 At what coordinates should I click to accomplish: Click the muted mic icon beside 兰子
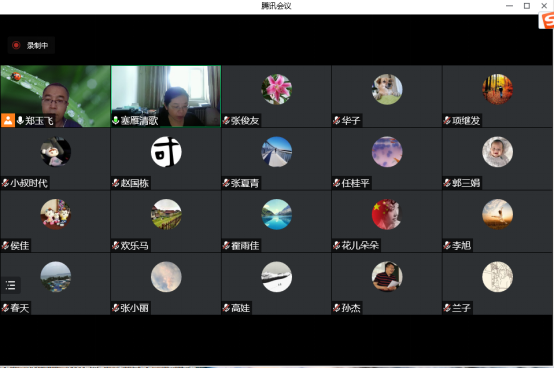447,308
